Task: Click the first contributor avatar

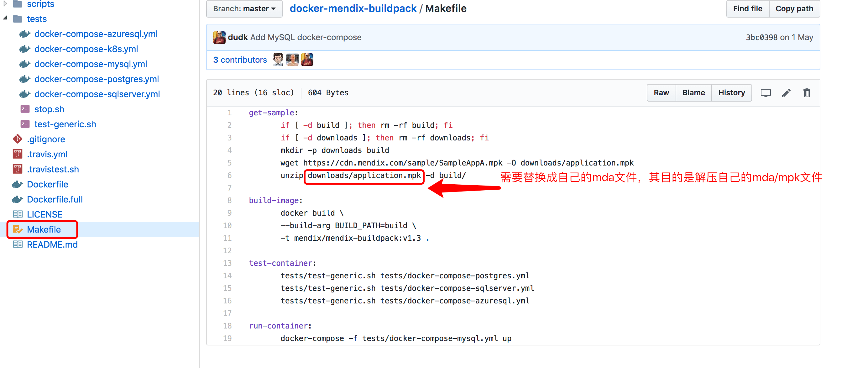Action: [278, 60]
